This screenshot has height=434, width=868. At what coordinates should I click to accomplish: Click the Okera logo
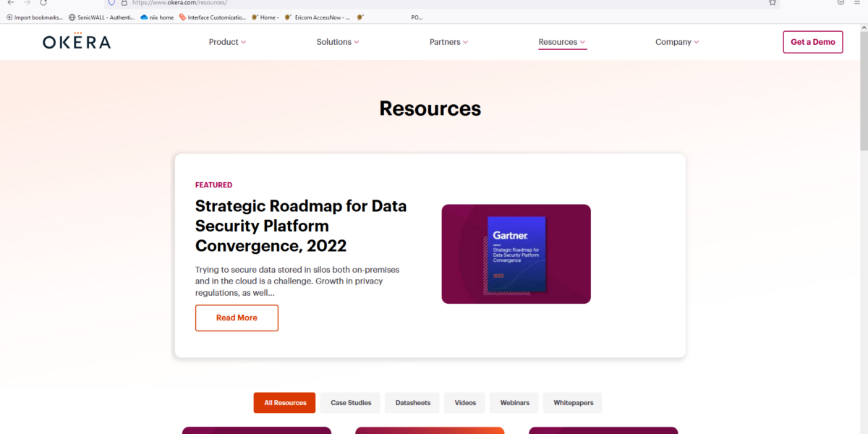point(76,41)
